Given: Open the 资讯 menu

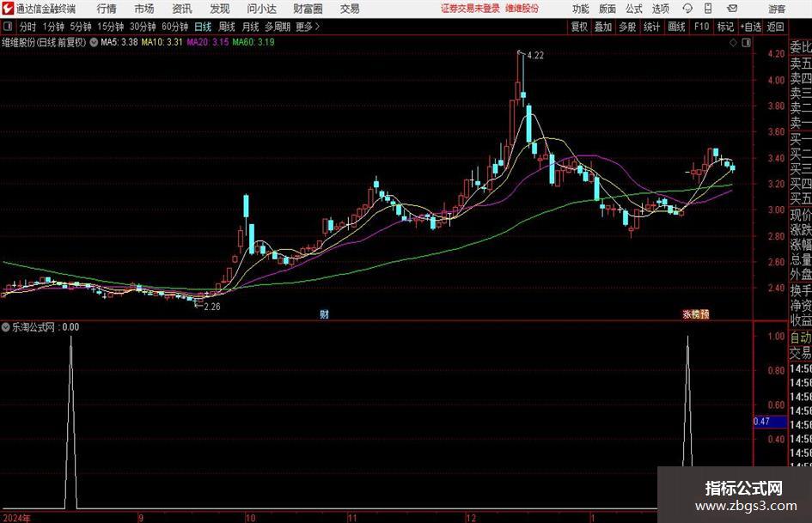Looking at the screenshot, I should point(182,9).
